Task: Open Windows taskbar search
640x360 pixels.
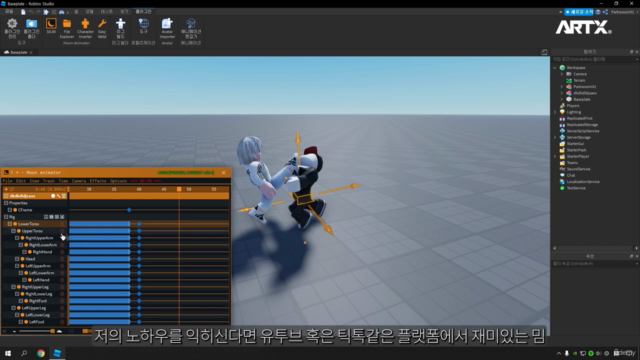Action: pos(24,353)
